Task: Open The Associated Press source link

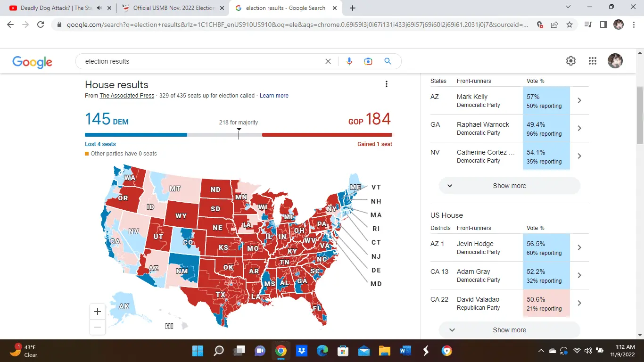Action: tap(127, 96)
